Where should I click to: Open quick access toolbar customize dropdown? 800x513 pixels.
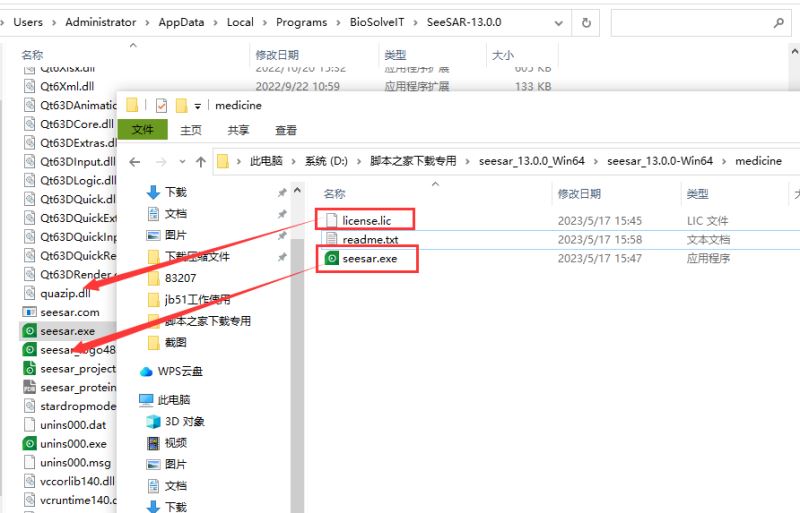pyautogui.click(x=197, y=106)
